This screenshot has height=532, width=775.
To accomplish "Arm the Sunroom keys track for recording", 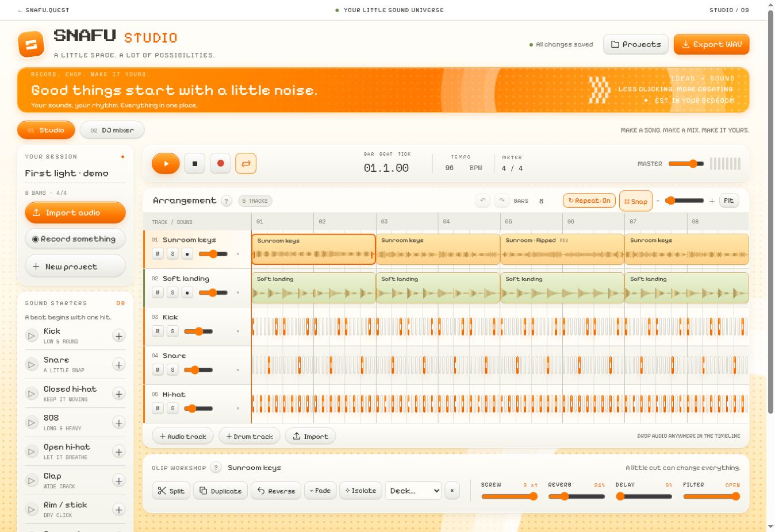I will (187, 254).
